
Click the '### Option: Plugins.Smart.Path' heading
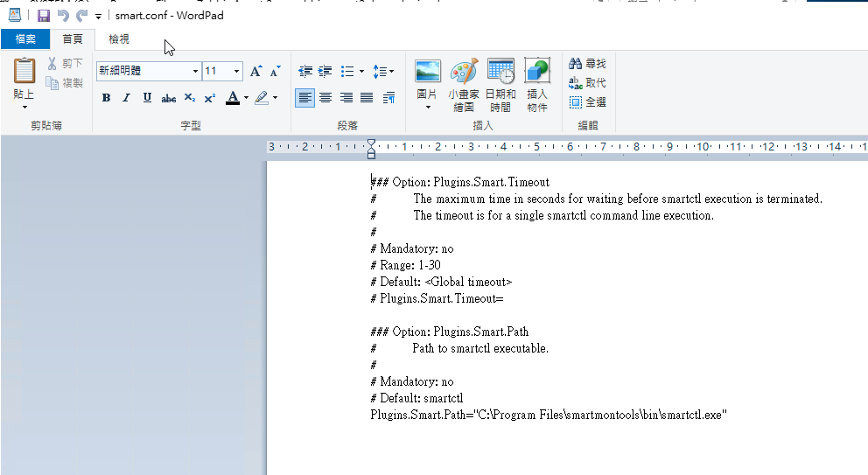[x=450, y=332]
